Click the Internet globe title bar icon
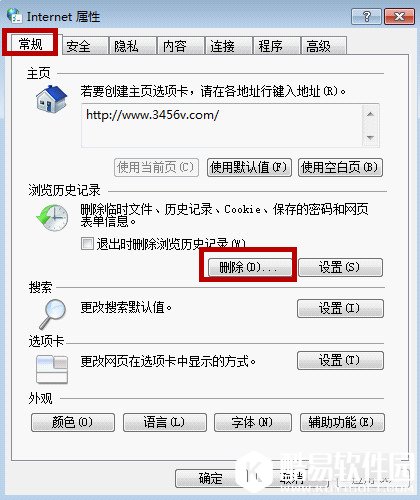Screen dimensions: 420x500 click(x=14, y=16)
